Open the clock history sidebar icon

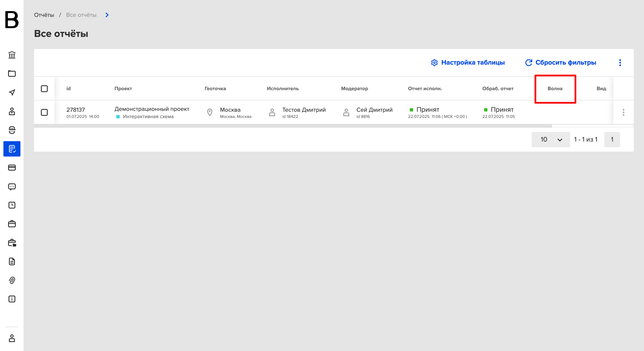tap(12, 205)
